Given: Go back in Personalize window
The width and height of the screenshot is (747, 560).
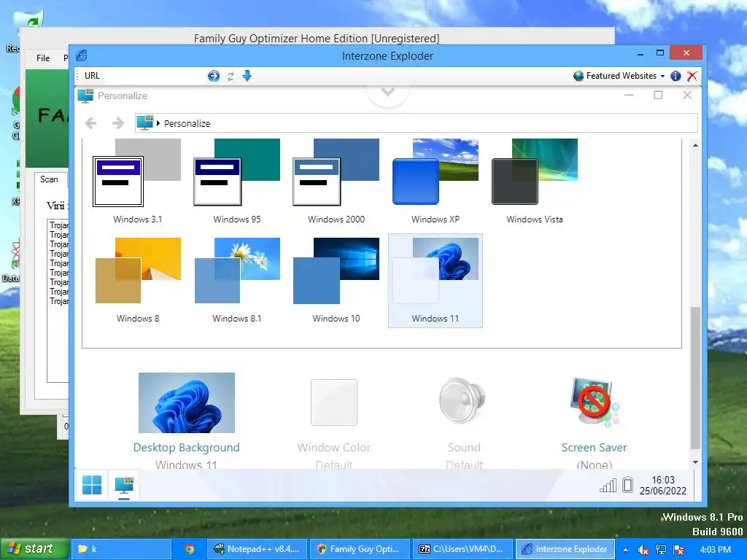Looking at the screenshot, I should [x=91, y=123].
